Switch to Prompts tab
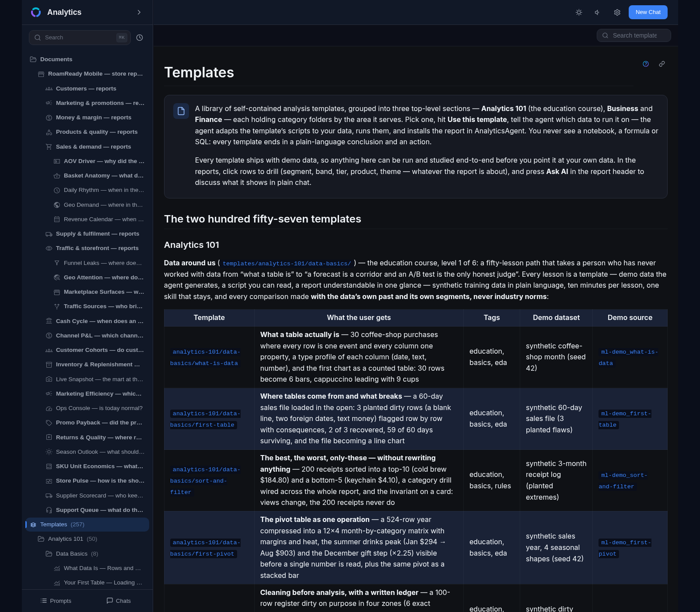Screen dimensions: 700x612 tap(56, 601)
